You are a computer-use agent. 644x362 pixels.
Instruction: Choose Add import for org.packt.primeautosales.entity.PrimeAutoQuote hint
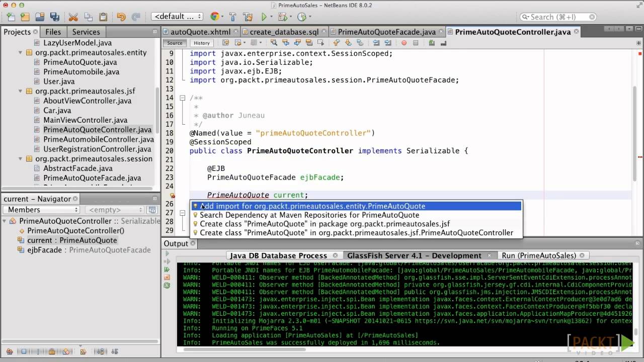click(357, 206)
